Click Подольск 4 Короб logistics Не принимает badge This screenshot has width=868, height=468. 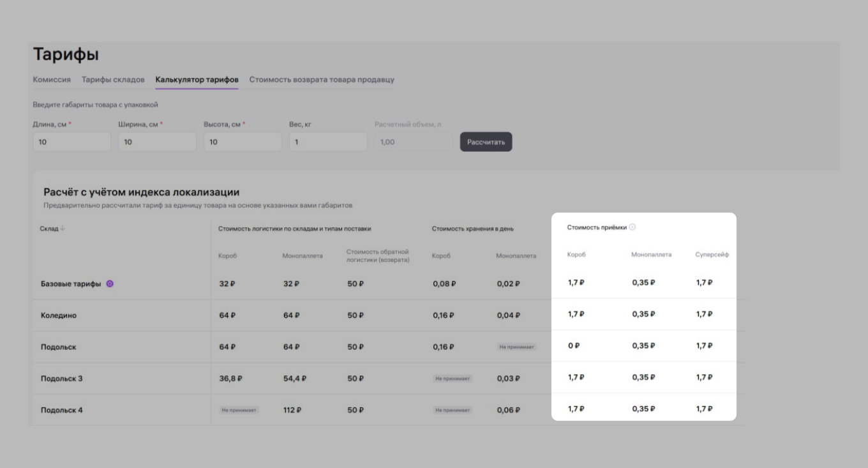(239, 410)
